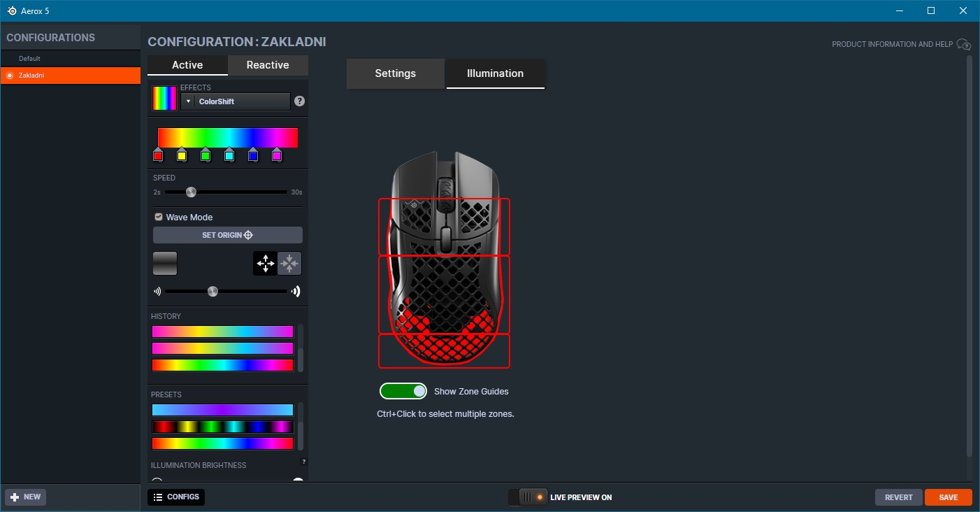
Task: Open the Settings tab
Action: (x=396, y=73)
